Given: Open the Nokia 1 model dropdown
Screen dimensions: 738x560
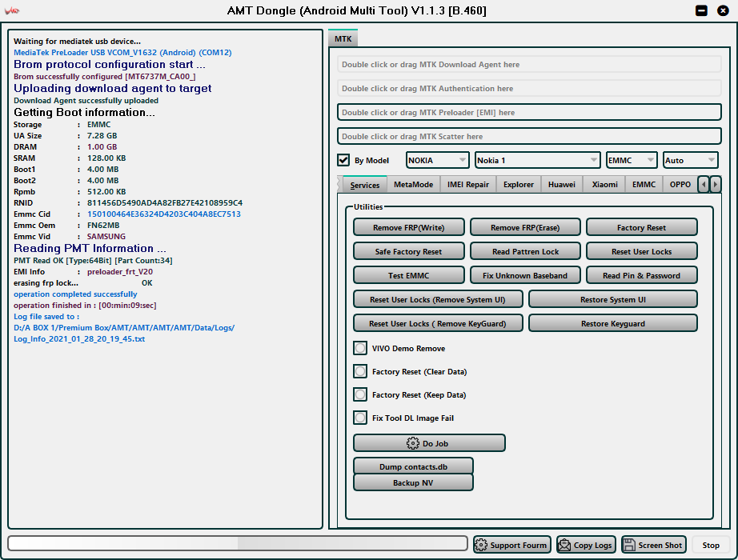Looking at the screenshot, I should [x=538, y=160].
